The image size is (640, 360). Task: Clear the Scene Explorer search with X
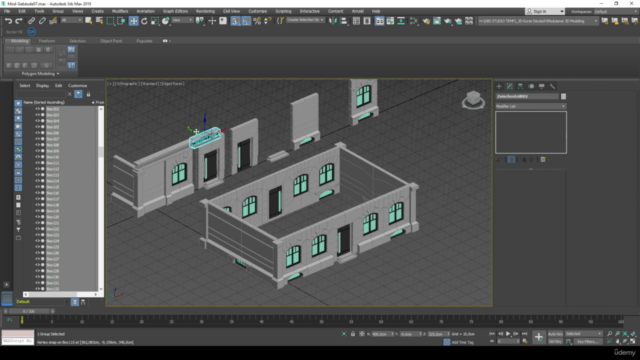coord(70,94)
